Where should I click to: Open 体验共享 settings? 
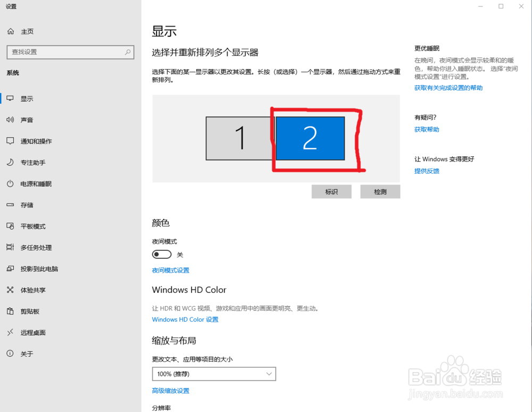(71, 290)
